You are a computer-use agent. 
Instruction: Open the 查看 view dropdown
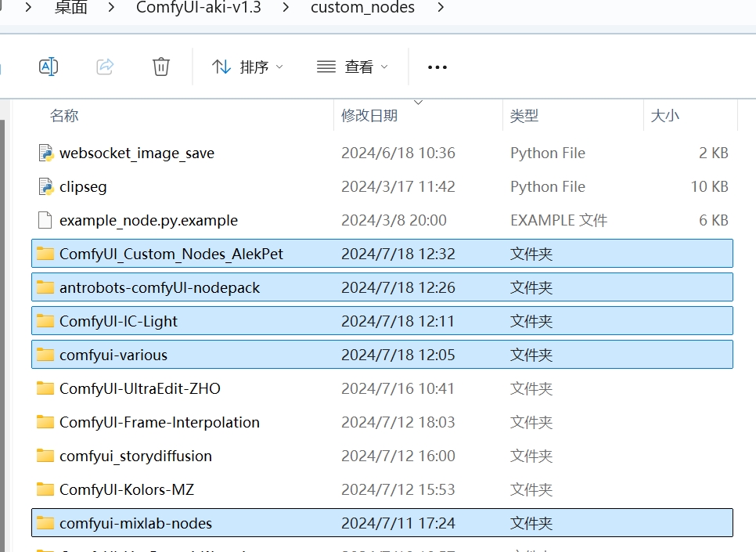click(x=352, y=67)
